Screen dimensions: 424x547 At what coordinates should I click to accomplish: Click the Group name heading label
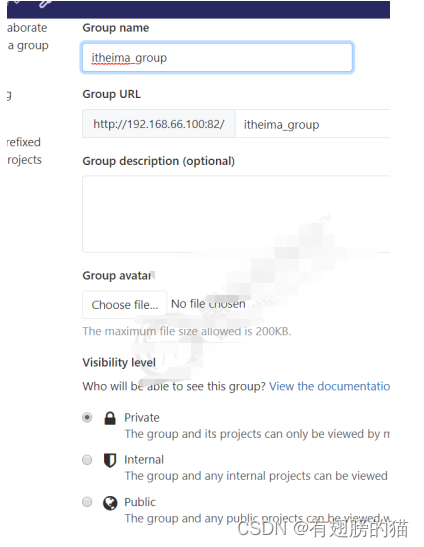tap(116, 28)
